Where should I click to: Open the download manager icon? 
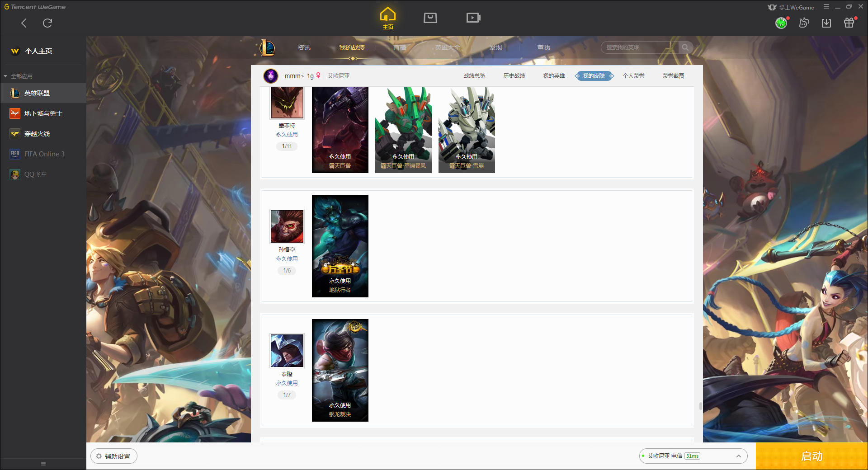click(826, 23)
